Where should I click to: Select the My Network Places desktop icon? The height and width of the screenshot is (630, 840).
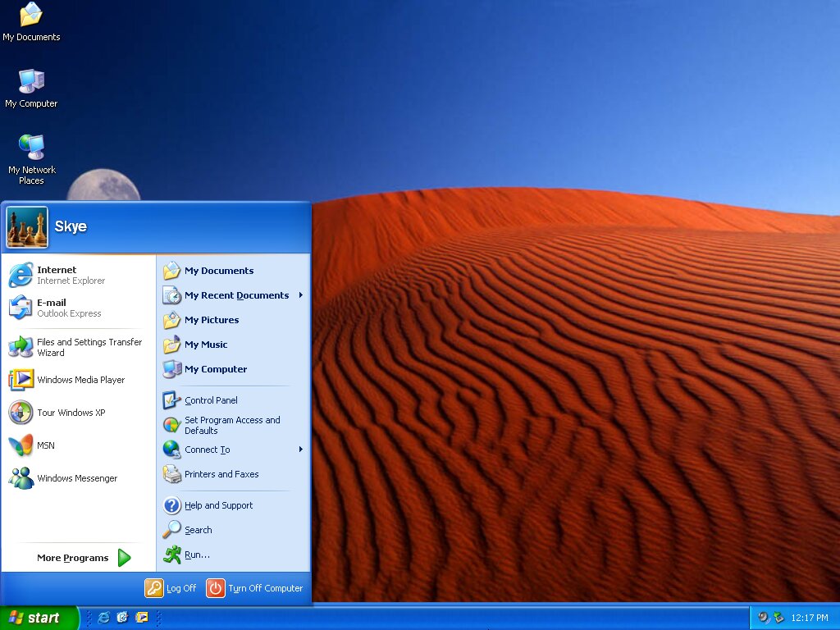[32, 160]
